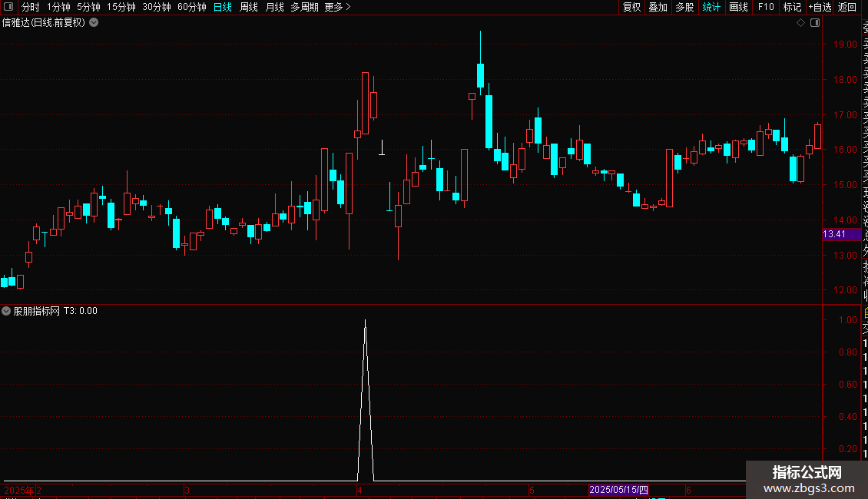This screenshot has height=499, width=868.
Task: Click the 叠加 overlay button
Action: point(658,7)
